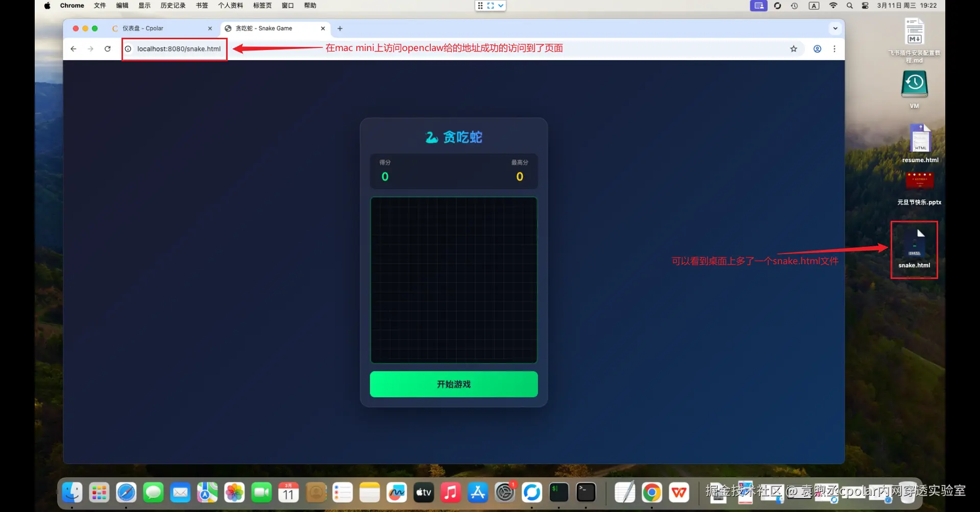The height and width of the screenshot is (512, 980).
Task: Open the 个人资料 menu
Action: pyautogui.click(x=231, y=6)
